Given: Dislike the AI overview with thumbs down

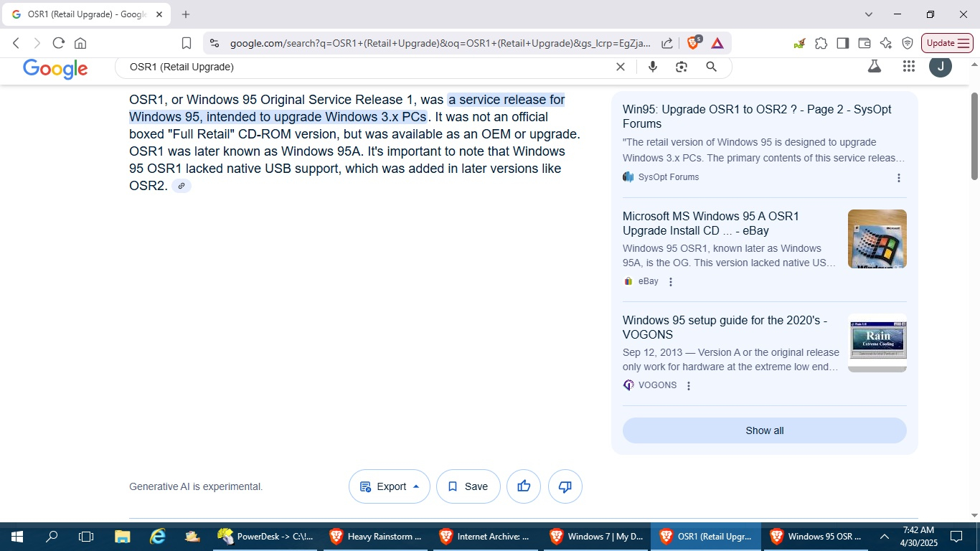Looking at the screenshot, I should pos(565,486).
